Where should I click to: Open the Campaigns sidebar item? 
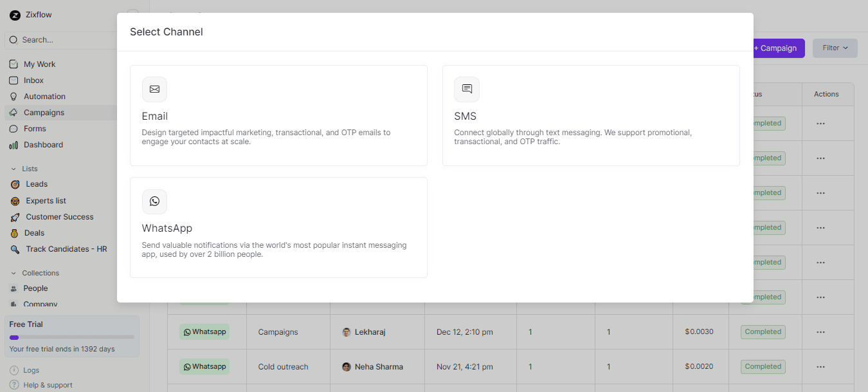tap(43, 112)
